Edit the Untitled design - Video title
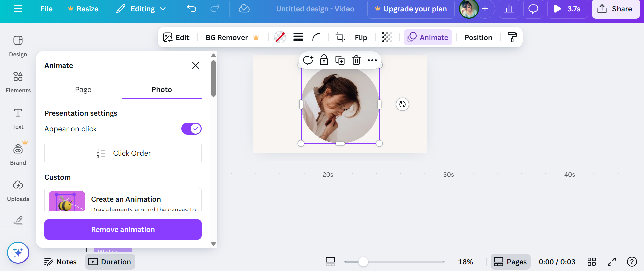644x271 pixels. click(315, 9)
